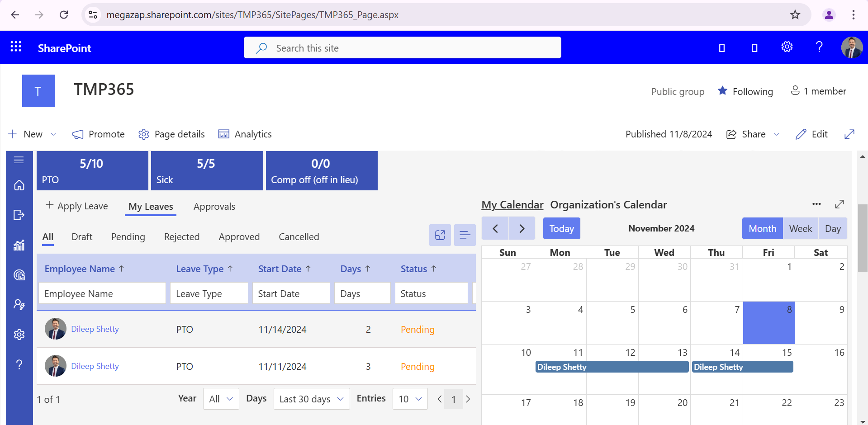
Task: Click the TMP365 site logo tile
Action: 38,91
